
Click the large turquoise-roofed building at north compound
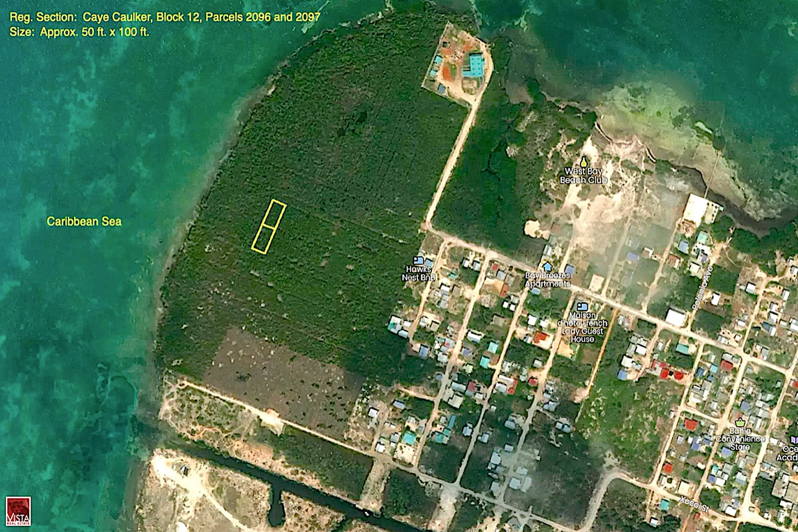point(475,65)
